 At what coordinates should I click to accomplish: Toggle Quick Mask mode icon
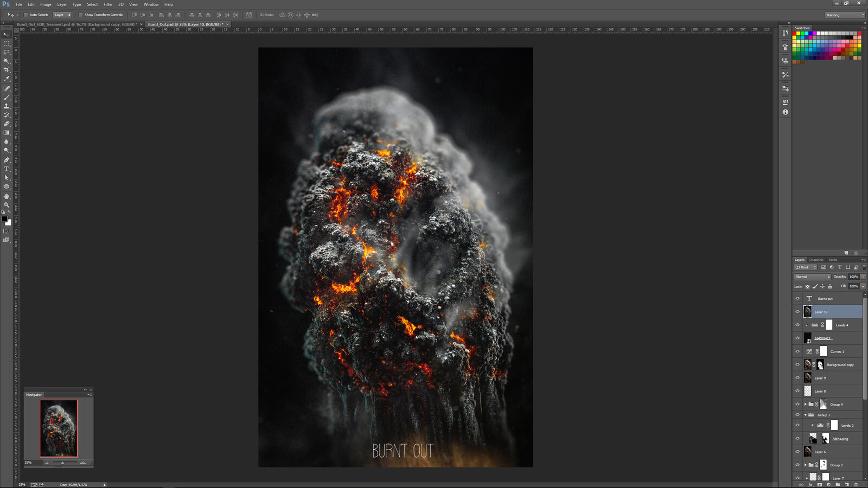pyautogui.click(x=7, y=231)
